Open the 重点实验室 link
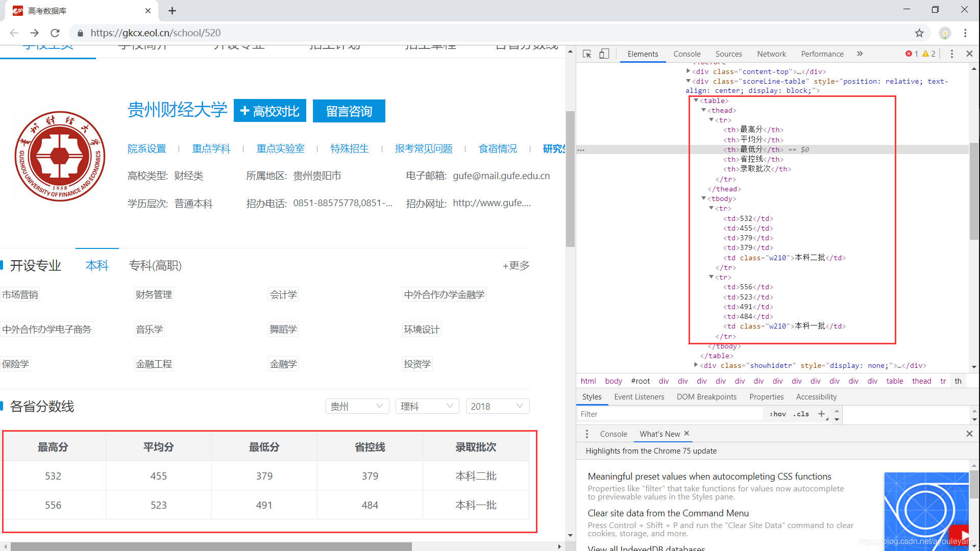Screen dimensions: 980x551 (280, 148)
